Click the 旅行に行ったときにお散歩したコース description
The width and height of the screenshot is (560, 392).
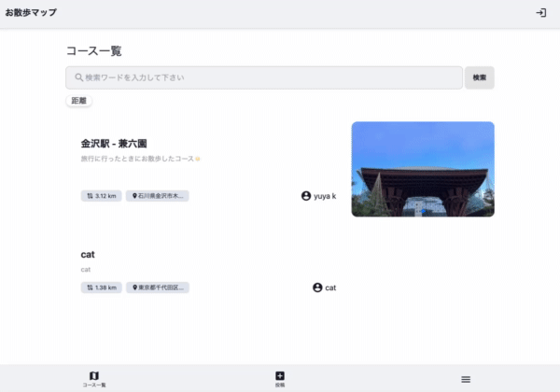(140, 159)
